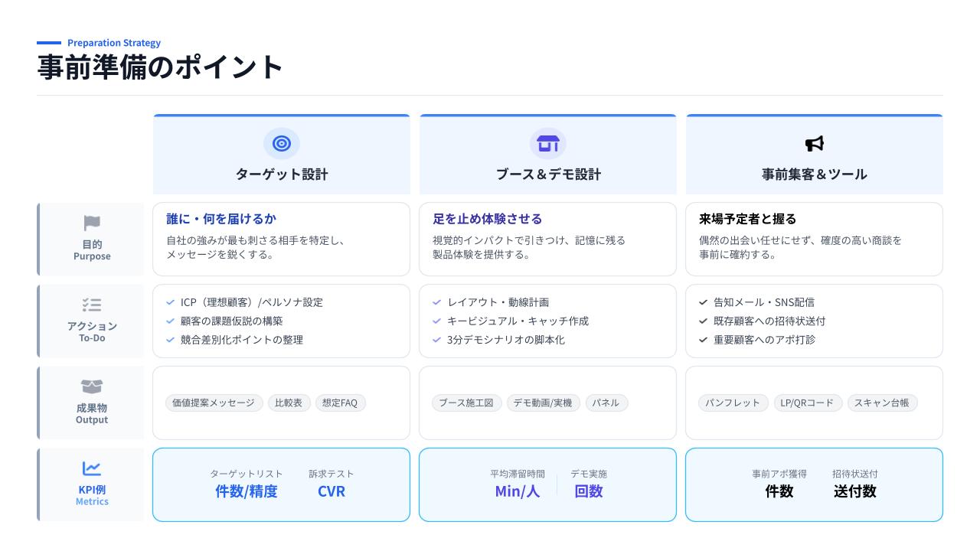
Task: Click the flag icon for 目的
Action: pyautogui.click(x=92, y=223)
